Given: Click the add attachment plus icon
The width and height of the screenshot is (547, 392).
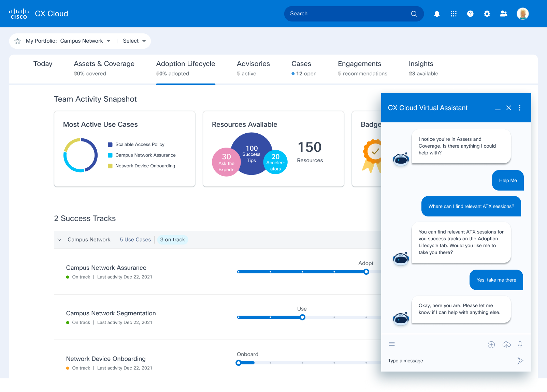Looking at the screenshot, I should [x=491, y=345].
